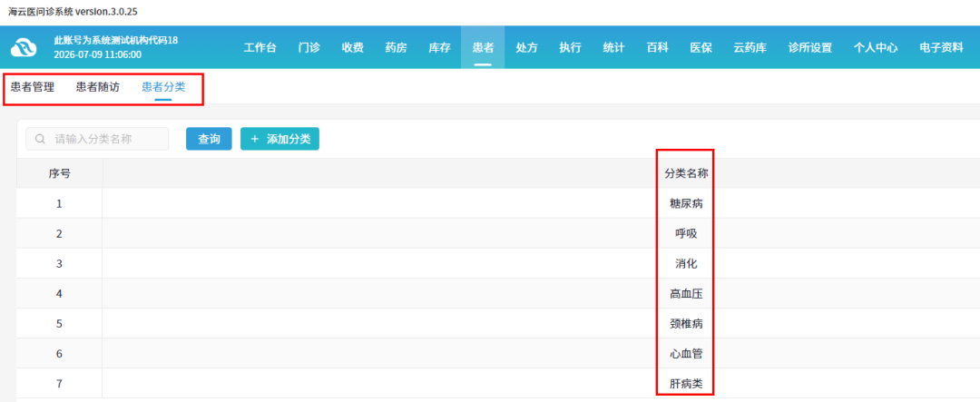Screen dimensions: 980x402
Task: Click sequence number 5 cell
Action: pyautogui.click(x=59, y=324)
